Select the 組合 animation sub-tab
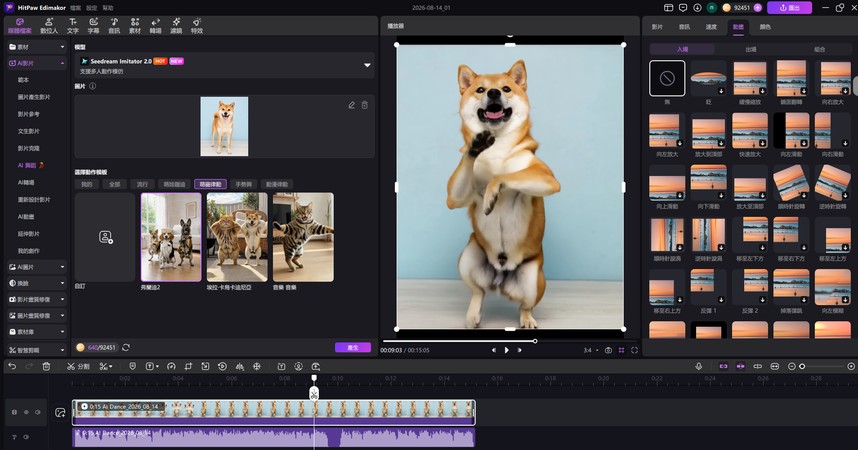 [x=819, y=49]
